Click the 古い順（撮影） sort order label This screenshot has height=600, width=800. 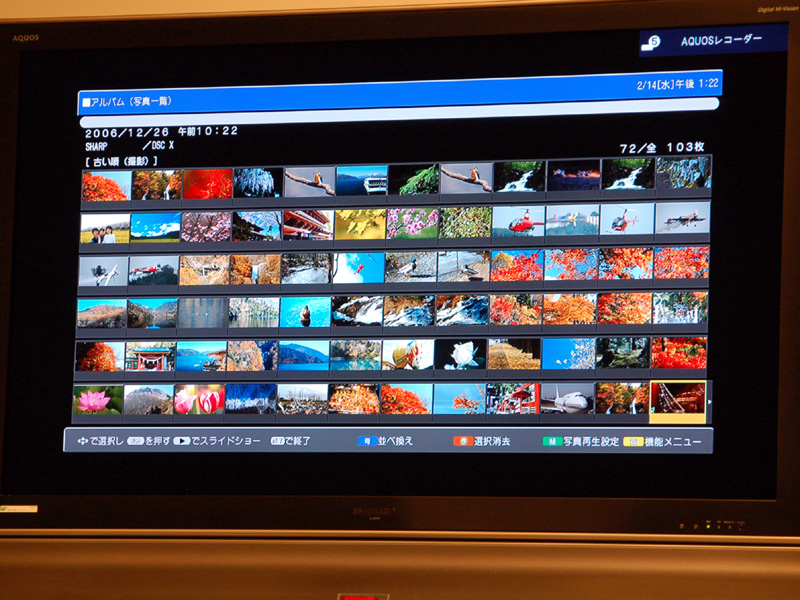click(x=122, y=160)
